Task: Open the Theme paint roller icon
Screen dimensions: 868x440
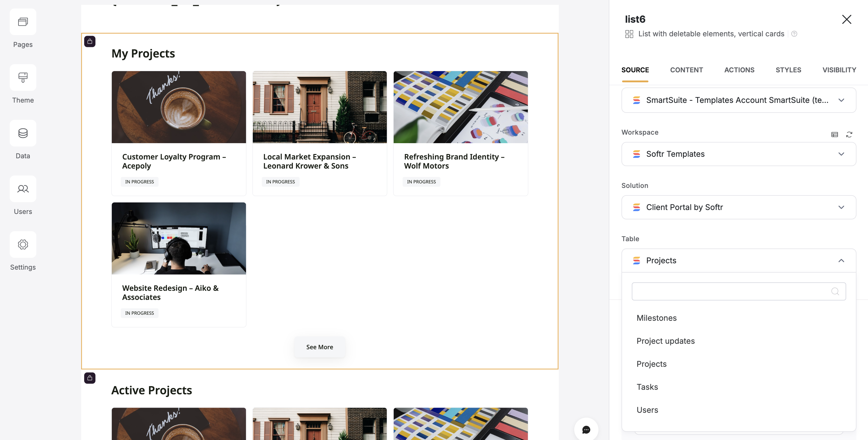Action: pos(23,77)
